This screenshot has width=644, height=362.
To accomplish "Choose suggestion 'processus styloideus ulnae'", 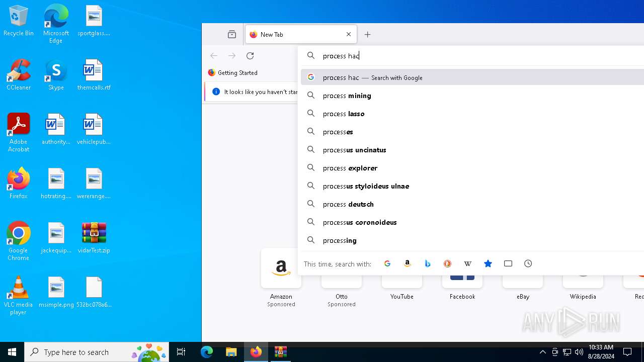I will pyautogui.click(x=472, y=186).
